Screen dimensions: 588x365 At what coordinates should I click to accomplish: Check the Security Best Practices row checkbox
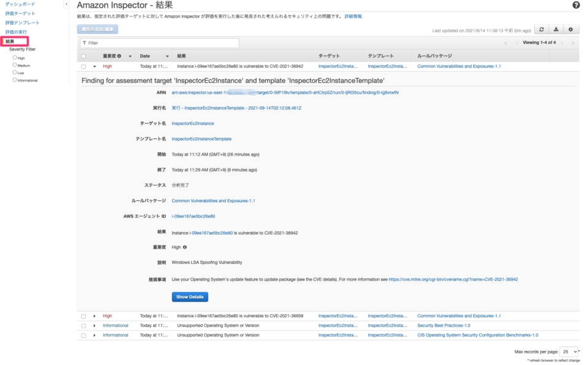[x=83, y=326]
